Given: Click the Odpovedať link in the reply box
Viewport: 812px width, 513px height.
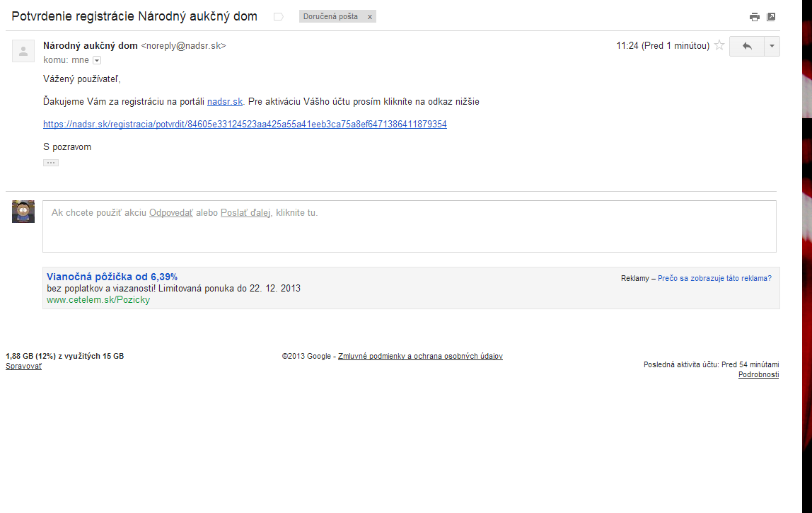Looking at the screenshot, I should 171,213.
